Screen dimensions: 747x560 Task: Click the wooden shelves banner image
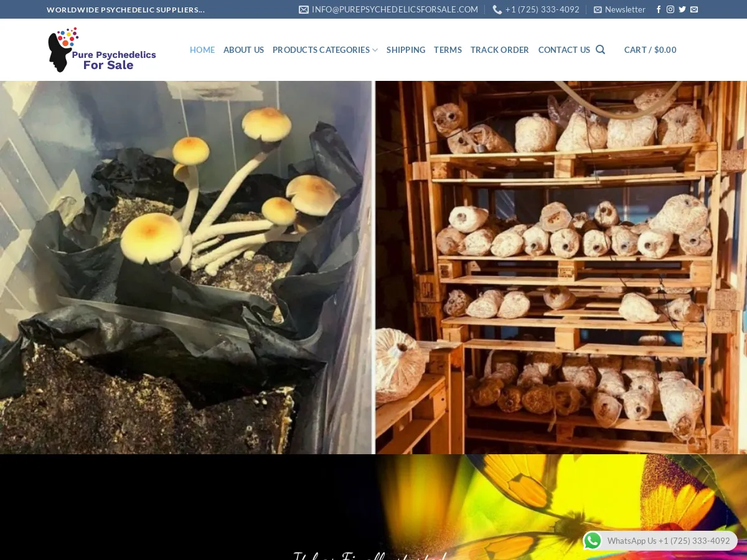click(x=560, y=268)
